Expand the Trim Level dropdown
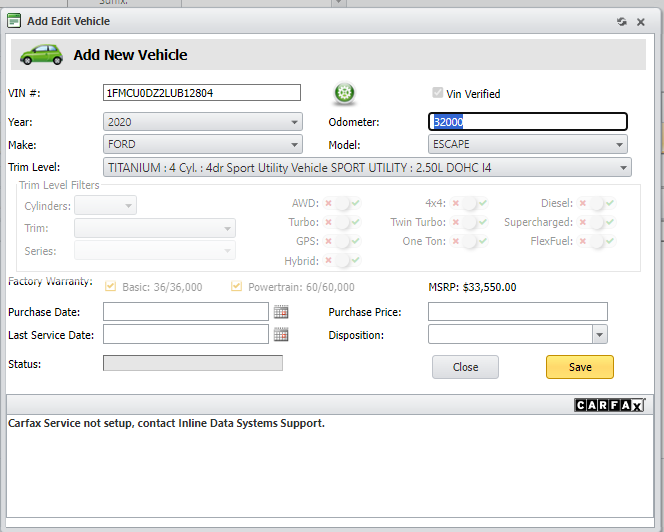664x532 pixels. click(367, 167)
